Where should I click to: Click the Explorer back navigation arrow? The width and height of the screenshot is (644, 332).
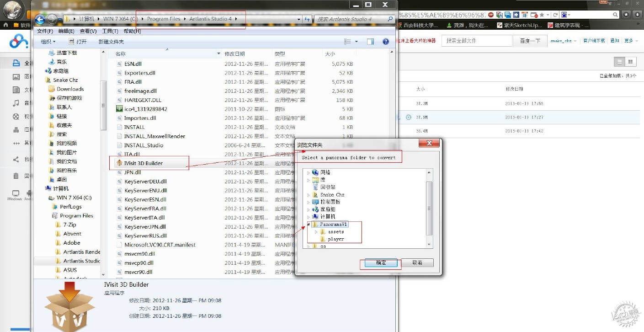pos(40,19)
